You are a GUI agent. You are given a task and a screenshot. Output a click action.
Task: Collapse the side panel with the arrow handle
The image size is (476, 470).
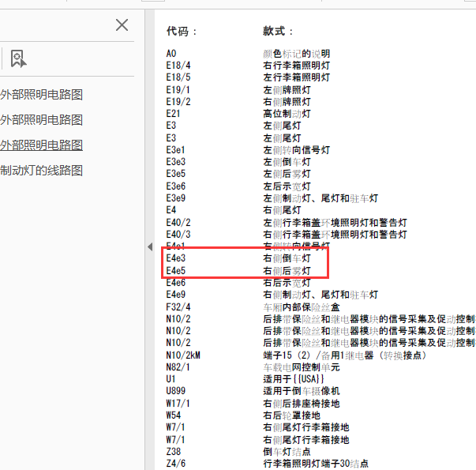150,246
